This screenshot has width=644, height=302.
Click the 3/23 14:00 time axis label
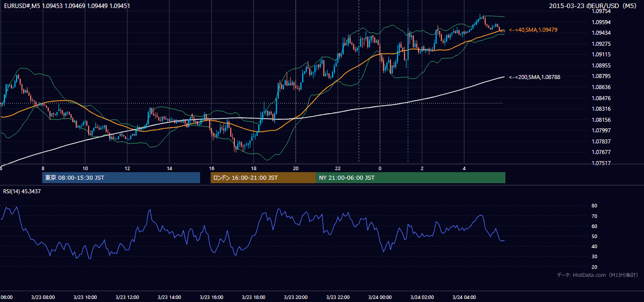click(x=169, y=297)
